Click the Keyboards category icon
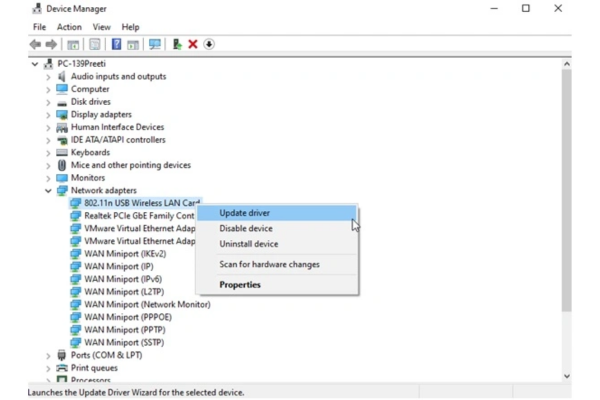Screen dimensions: 600x400 coord(62,152)
